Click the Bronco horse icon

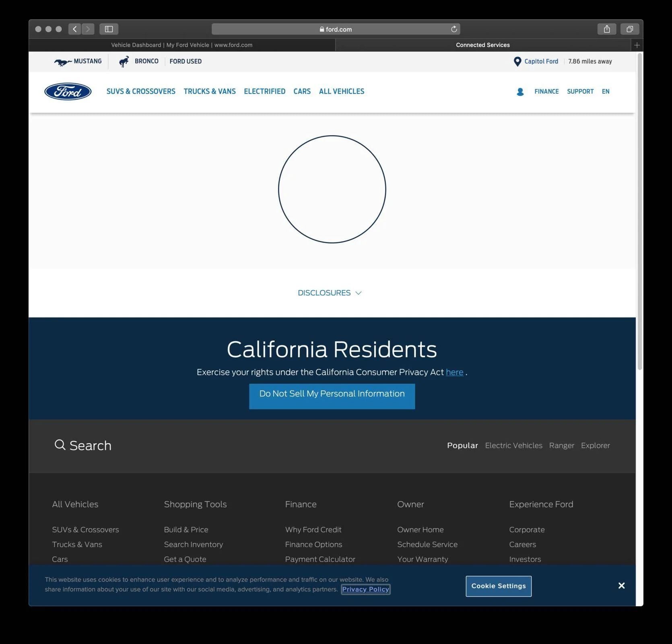pos(124,62)
